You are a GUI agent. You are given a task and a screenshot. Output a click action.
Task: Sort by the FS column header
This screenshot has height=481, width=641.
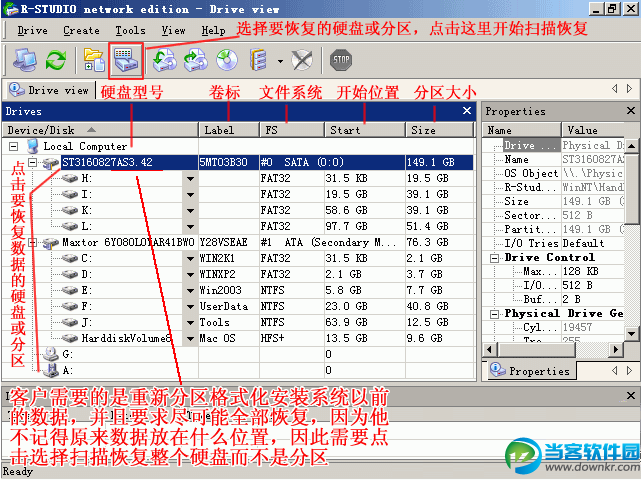click(292, 130)
